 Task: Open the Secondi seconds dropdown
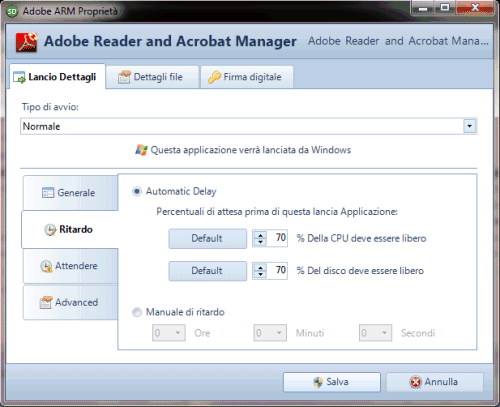point(375,333)
